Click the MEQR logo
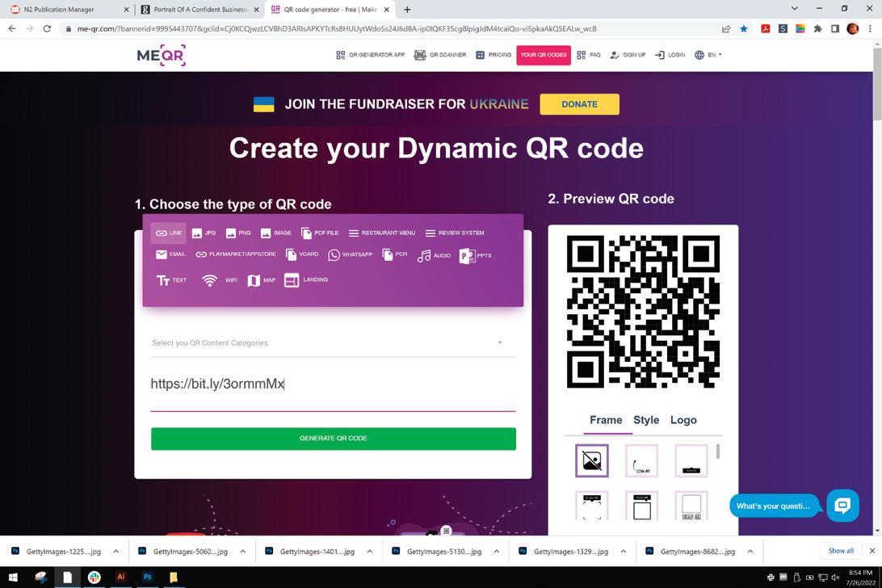Viewport: 882px width, 588px height. pos(162,55)
